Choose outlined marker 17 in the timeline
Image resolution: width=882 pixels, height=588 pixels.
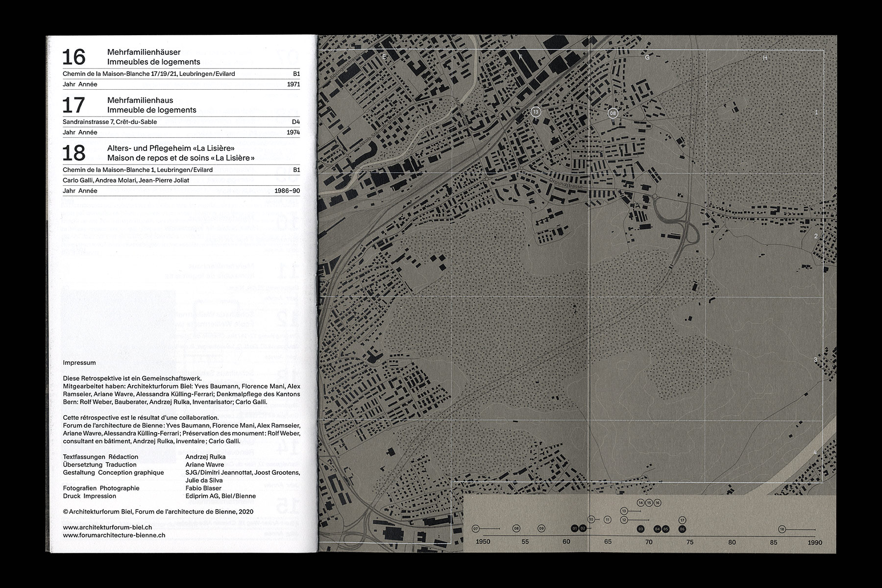[x=682, y=520]
